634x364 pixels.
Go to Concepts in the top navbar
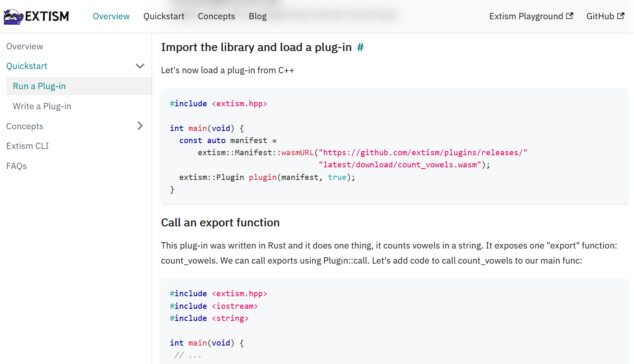coord(216,16)
